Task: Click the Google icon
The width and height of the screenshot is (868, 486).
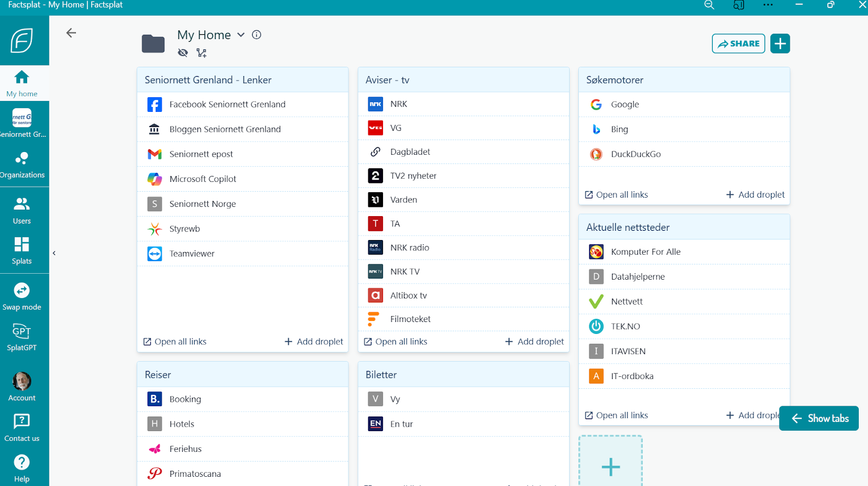Action: [596, 104]
